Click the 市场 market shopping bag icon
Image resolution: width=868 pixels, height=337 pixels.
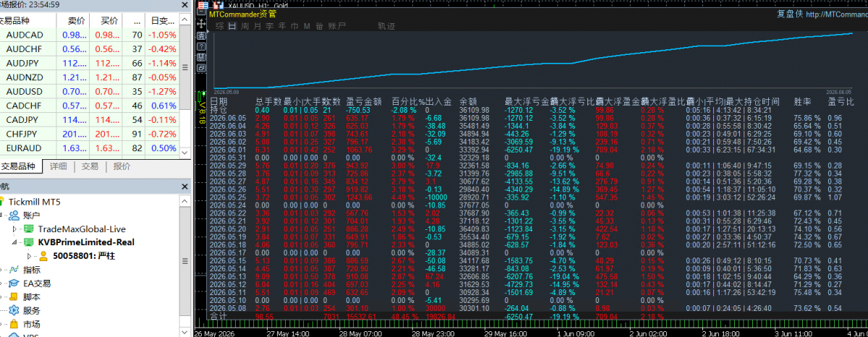pos(14,325)
